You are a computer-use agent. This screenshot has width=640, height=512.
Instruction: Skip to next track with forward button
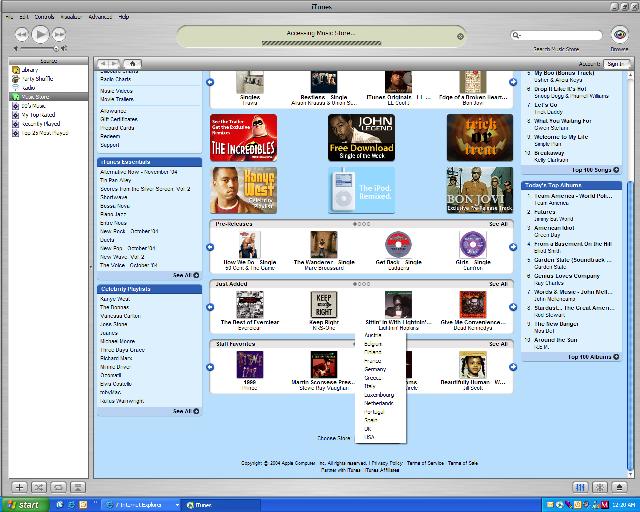[x=59, y=34]
